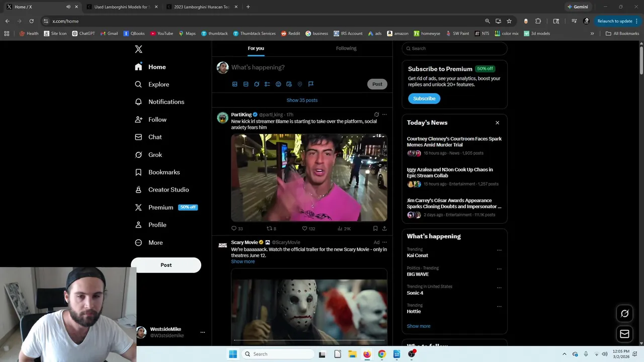Click Show more on Scary Movie post
The width and height of the screenshot is (644, 362).
coord(243,261)
